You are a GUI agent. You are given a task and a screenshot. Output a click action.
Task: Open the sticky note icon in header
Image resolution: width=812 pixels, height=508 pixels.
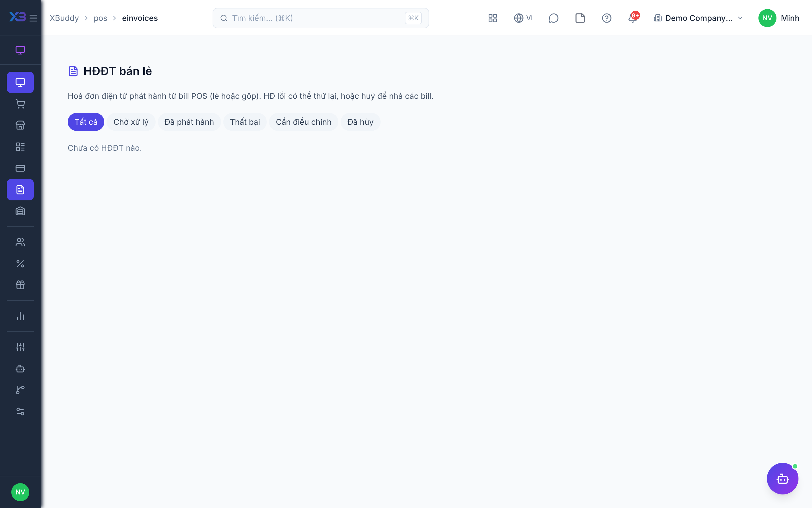click(580, 18)
